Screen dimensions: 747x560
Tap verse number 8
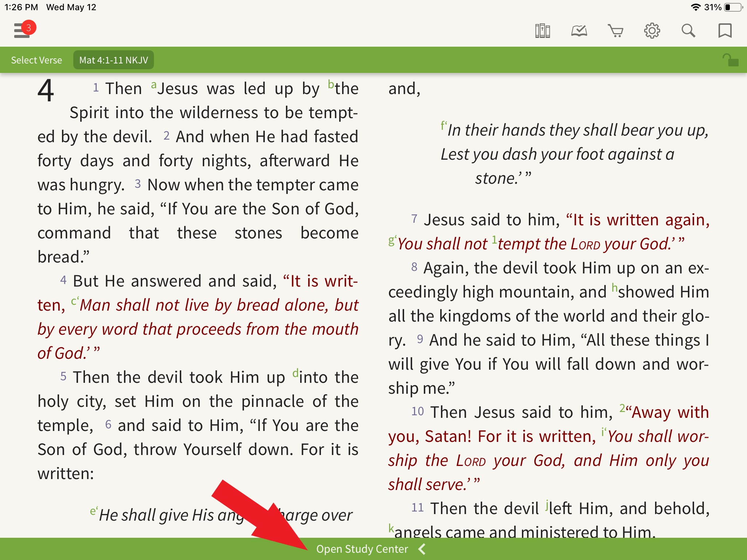[x=414, y=267]
